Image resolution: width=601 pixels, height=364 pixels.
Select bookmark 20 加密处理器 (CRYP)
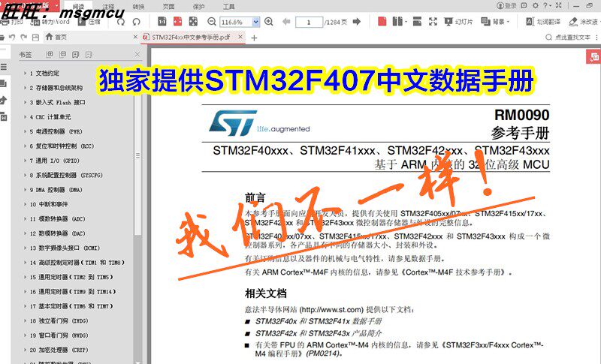click(59, 350)
